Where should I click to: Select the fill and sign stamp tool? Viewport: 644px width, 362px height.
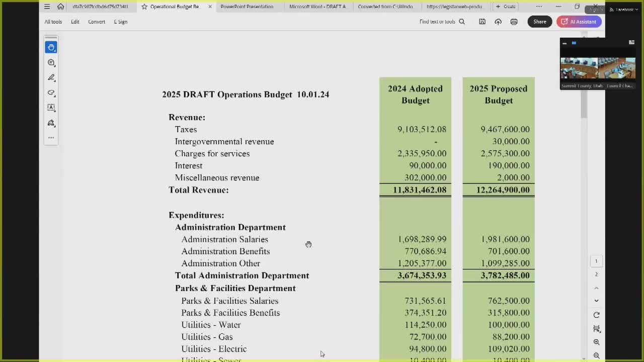coord(51,123)
